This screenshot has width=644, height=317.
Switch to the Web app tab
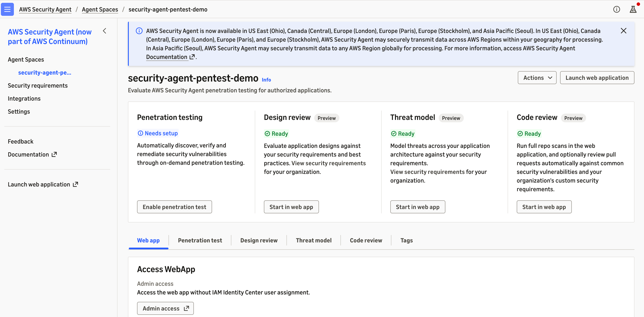[x=148, y=240]
